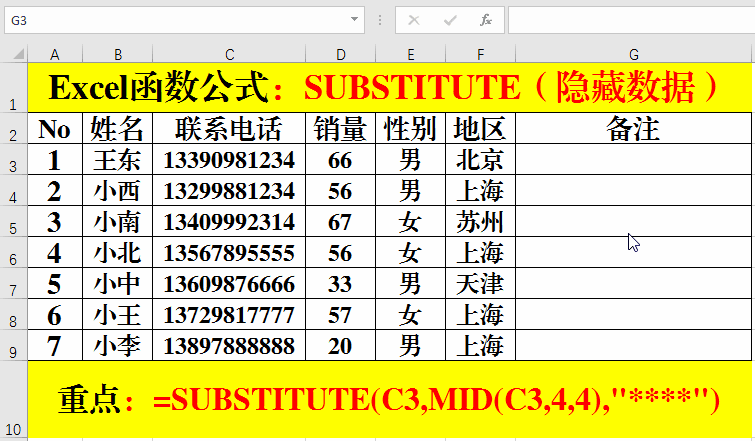Select row 9 header
The width and height of the screenshot is (755, 441).
13,345
